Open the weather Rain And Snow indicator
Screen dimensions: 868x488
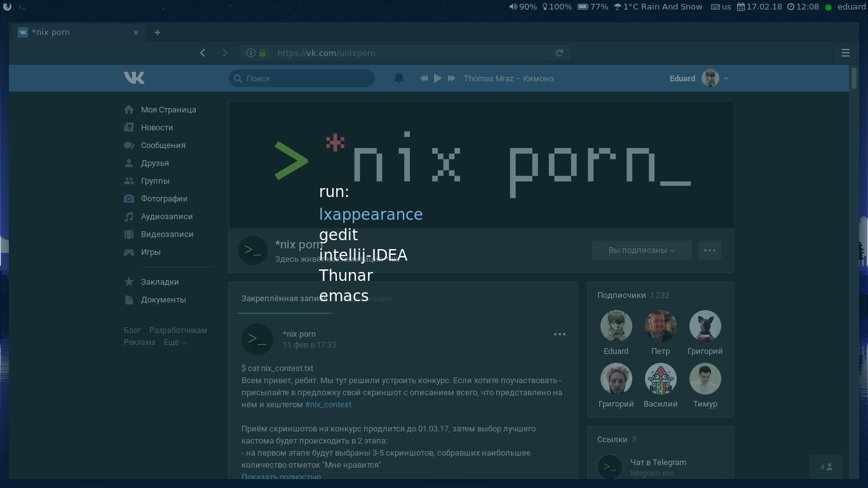658,6
